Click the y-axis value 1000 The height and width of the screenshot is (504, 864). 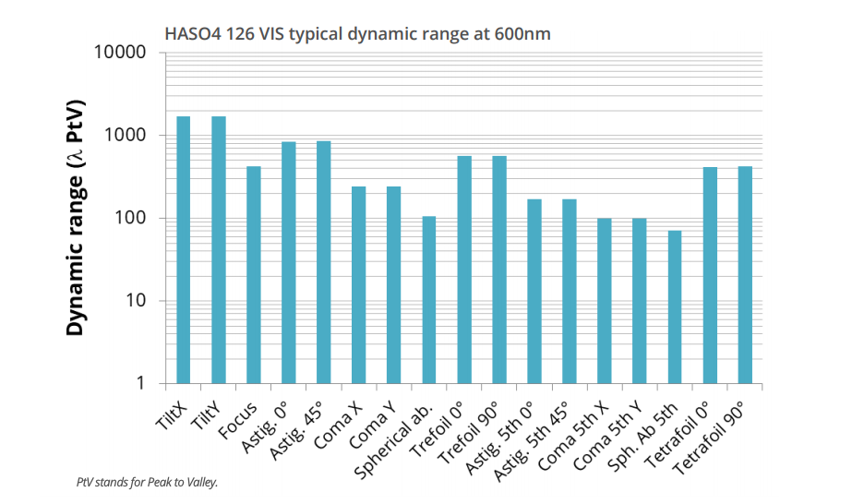coord(126,135)
